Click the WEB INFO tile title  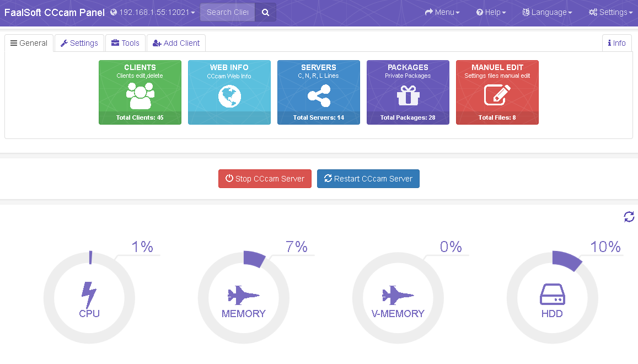coord(229,68)
